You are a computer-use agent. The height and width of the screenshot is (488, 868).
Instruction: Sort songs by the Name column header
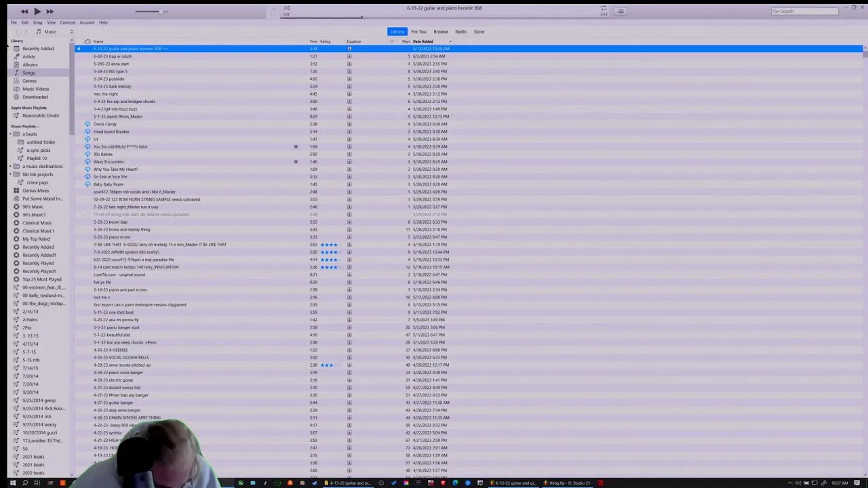98,41
